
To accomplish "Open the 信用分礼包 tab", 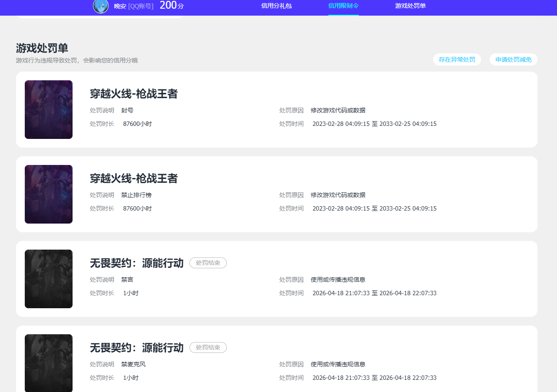I will (276, 6).
